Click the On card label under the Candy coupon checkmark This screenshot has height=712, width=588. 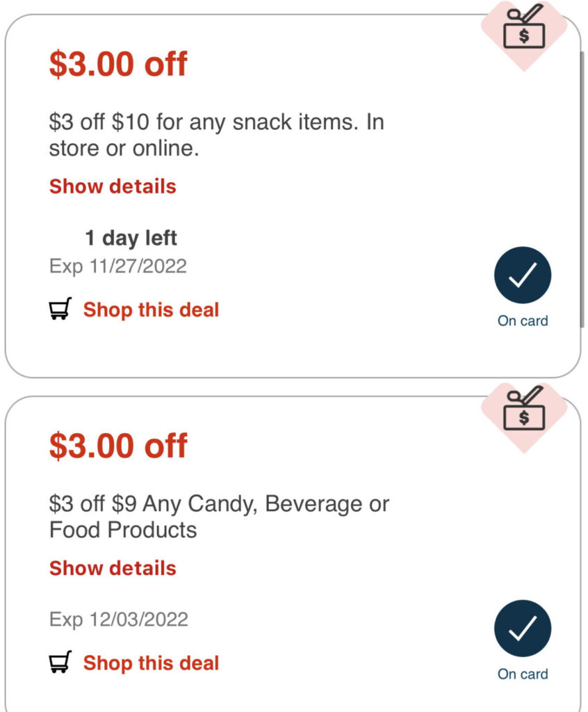pos(523,674)
